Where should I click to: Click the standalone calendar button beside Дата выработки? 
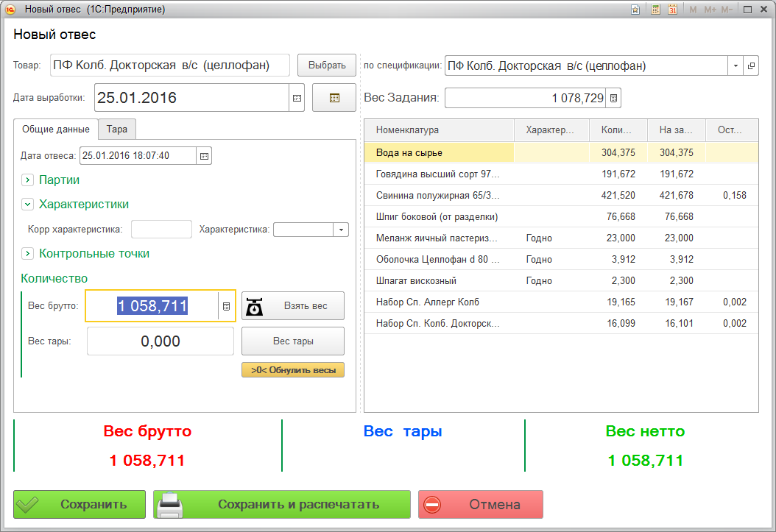coord(334,98)
